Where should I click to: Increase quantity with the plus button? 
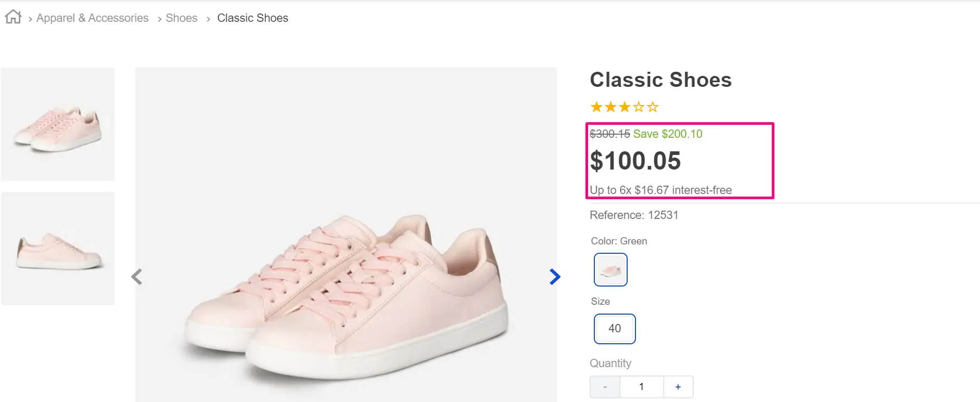click(x=678, y=387)
